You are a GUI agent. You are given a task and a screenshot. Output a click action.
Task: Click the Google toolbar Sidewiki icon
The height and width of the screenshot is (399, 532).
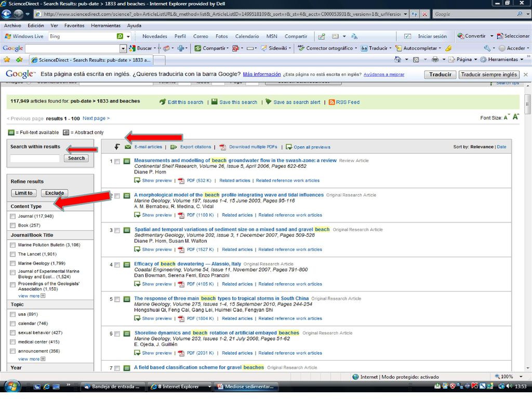[263, 48]
